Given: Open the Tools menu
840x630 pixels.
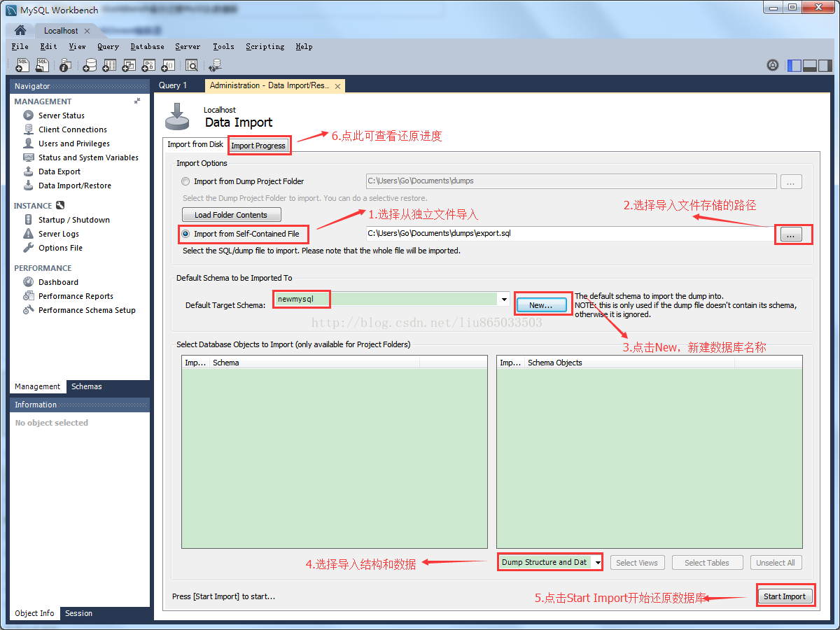Looking at the screenshot, I should [x=223, y=46].
